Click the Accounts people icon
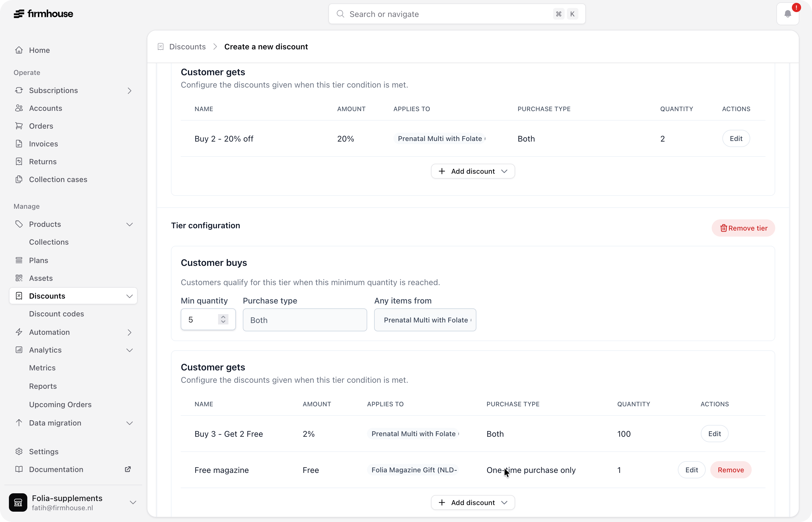Image resolution: width=812 pixels, height=522 pixels. (x=19, y=108)
